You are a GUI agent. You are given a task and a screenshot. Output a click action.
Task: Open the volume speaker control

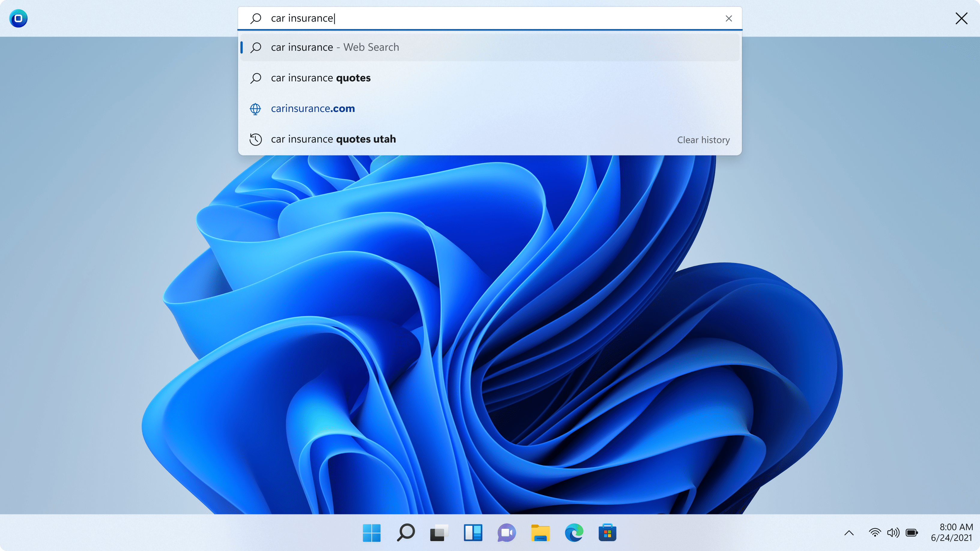[893, 532]
